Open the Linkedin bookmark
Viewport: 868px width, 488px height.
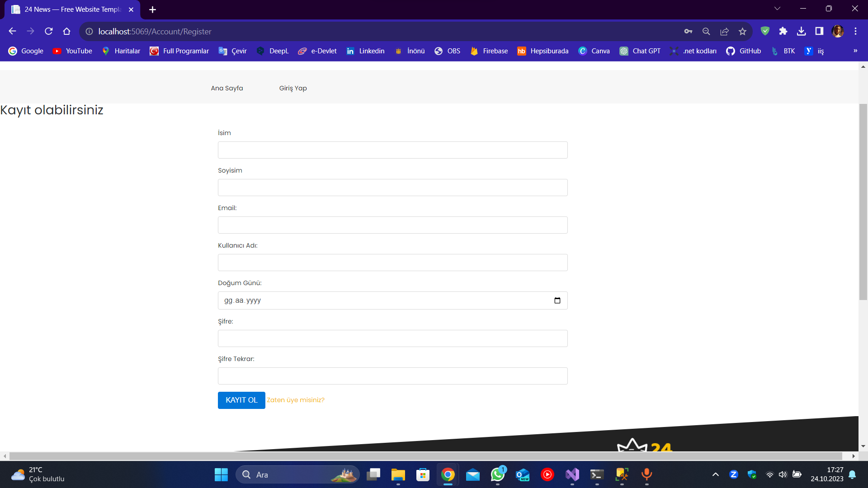[x=365, y=51]
